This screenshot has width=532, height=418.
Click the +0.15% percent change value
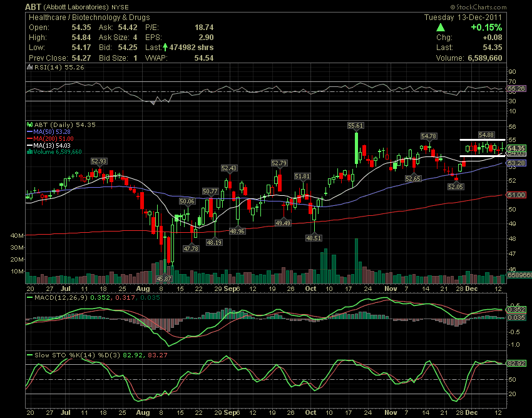[486, 27]
